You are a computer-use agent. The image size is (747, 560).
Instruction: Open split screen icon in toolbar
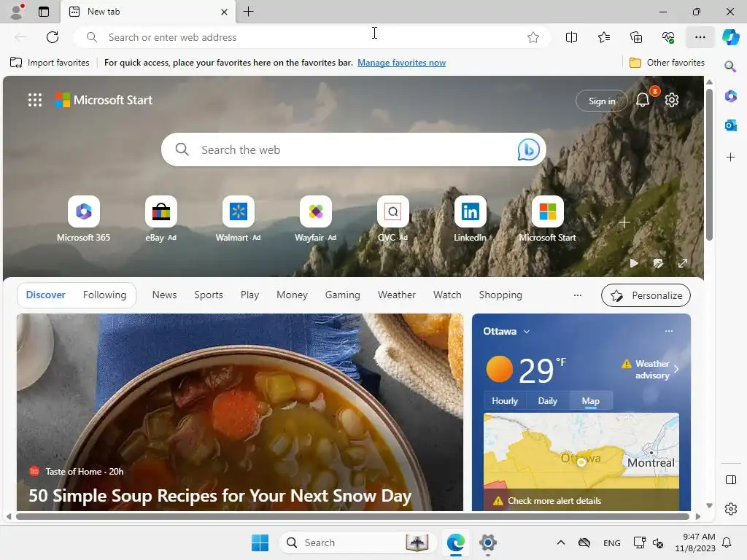[x=571, y=37]
